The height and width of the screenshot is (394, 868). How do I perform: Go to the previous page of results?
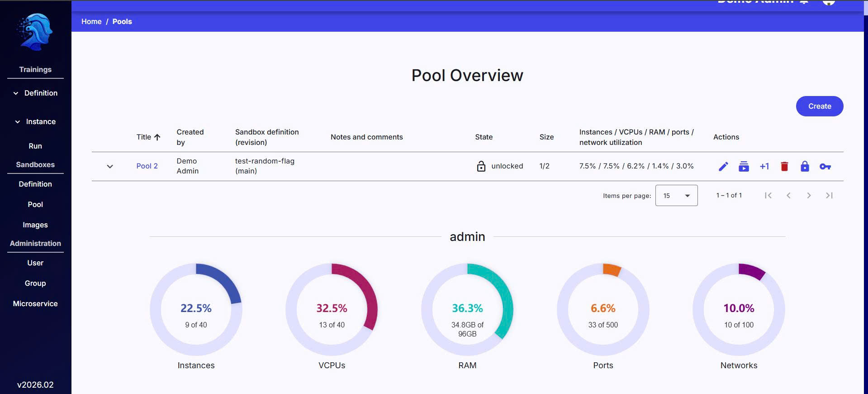pyautogui.click(x=788, y=195)
